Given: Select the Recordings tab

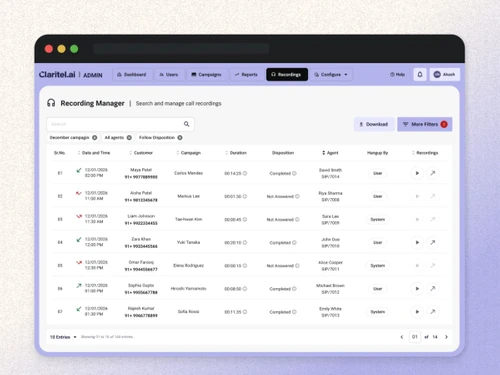Looking at the screenshot, I should point(287,74).
